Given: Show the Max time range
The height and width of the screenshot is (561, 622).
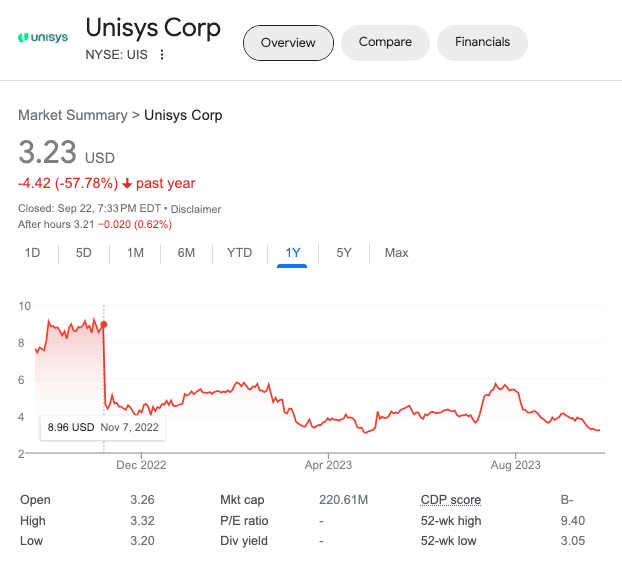Looking at the screenshot, I should click(396, 253).
